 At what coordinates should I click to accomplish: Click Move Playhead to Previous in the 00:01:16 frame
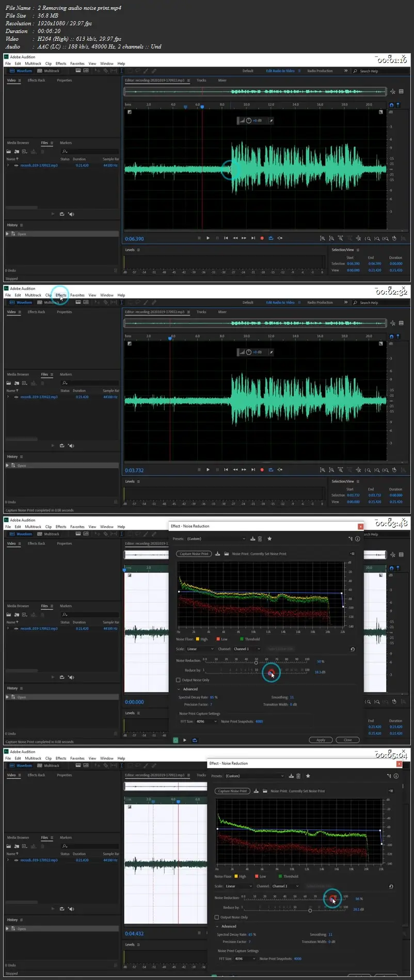(226, 238)
